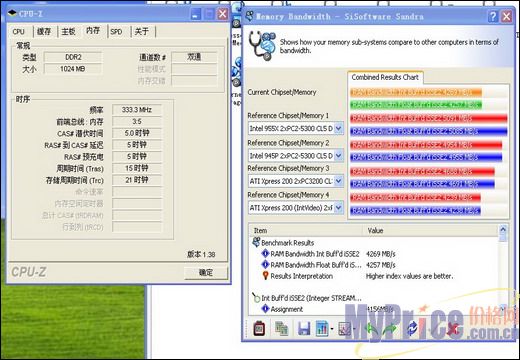This screenshot has width=520, height=360.
Task: Click the Assignment row diamond icon
Action: [x=265, y=309]
